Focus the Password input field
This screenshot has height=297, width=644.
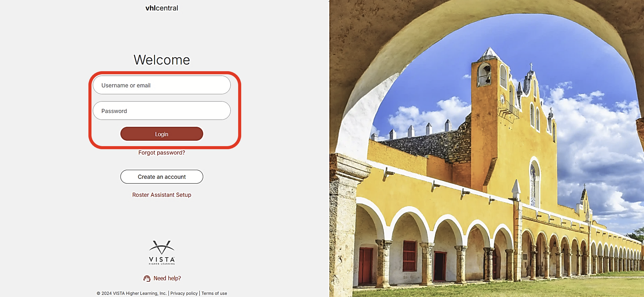162,111
